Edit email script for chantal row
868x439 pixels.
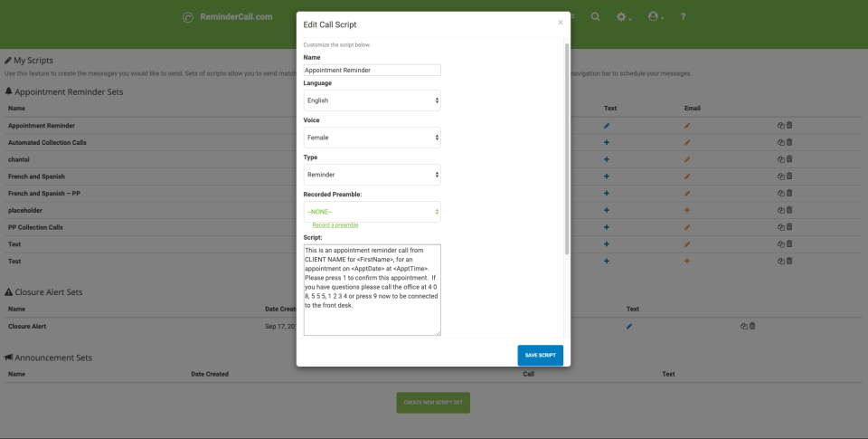[687, 159]
